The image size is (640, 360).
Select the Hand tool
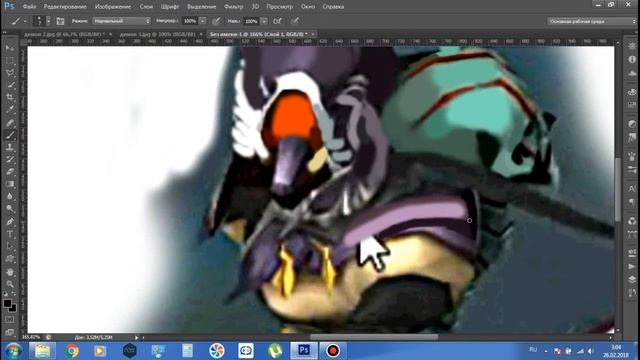[10, 272]
